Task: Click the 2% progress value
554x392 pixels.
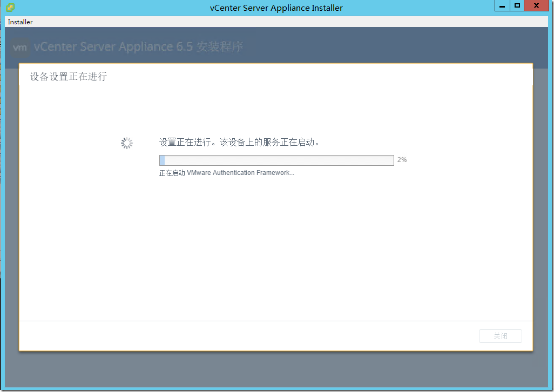Action: pyautogui.click(x=402, y=160)
